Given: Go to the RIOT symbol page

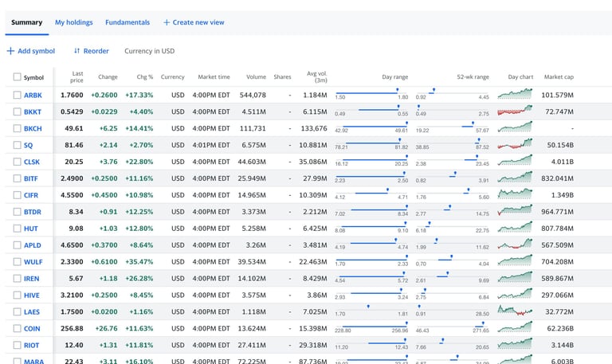Looking at the screenshot, I should click(32, 345).
